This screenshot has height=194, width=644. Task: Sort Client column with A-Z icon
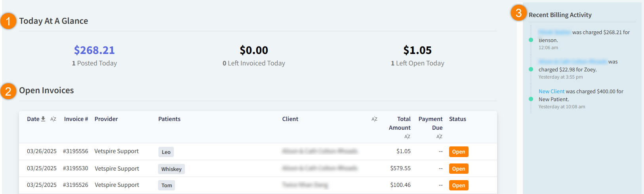(x=374, y=119)
